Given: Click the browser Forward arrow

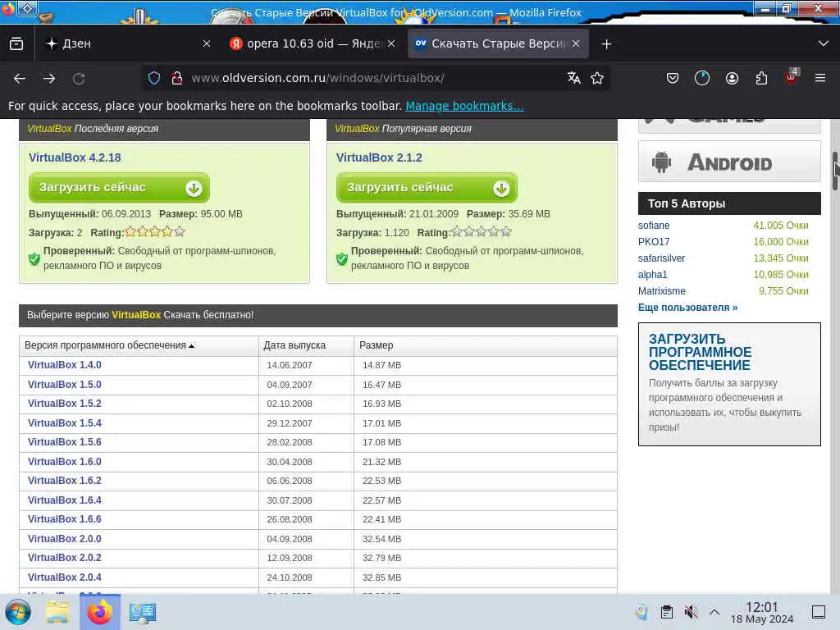Looking at the screenshot, I should coord(49,78).
